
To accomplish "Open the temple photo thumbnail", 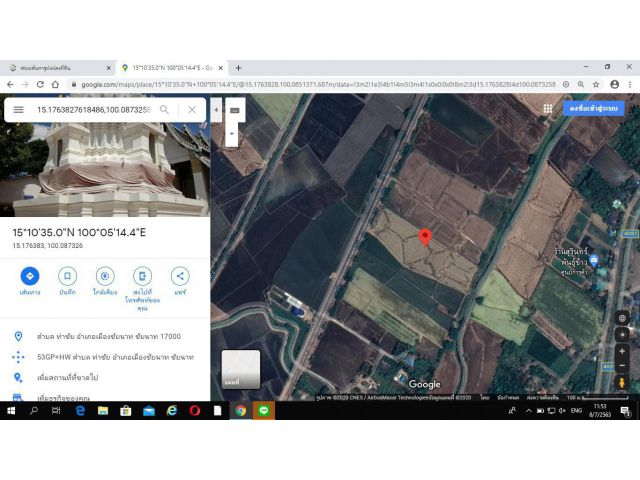I will [x=105, y=169].
